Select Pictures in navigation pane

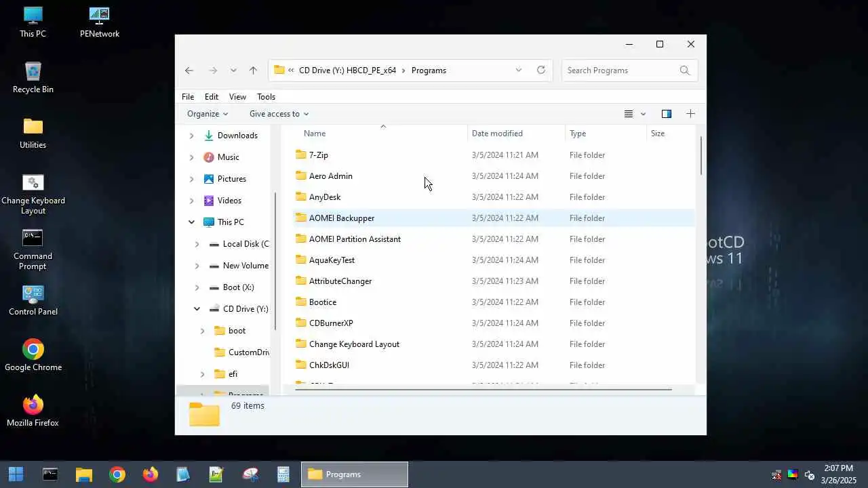tap(231, 179)
